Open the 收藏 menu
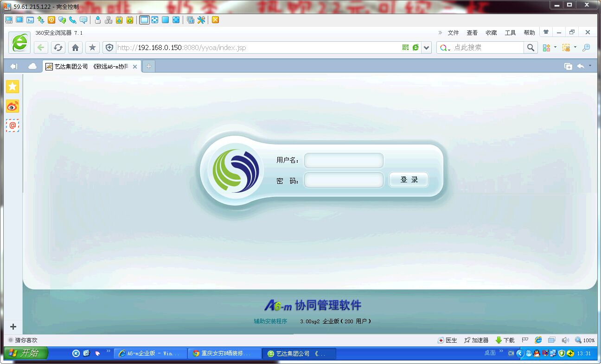 (491, 32)
